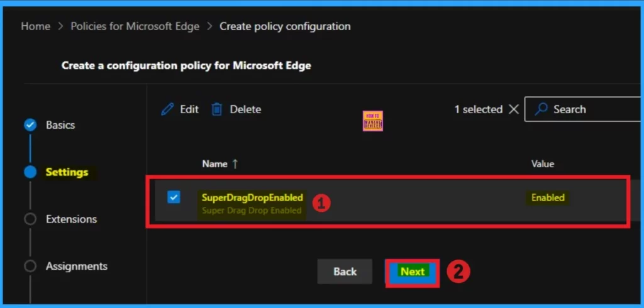This screenshot has width=644, height=308.
Task: Select the SuperDragDropEnabled policy name
Action: point(252,197)
